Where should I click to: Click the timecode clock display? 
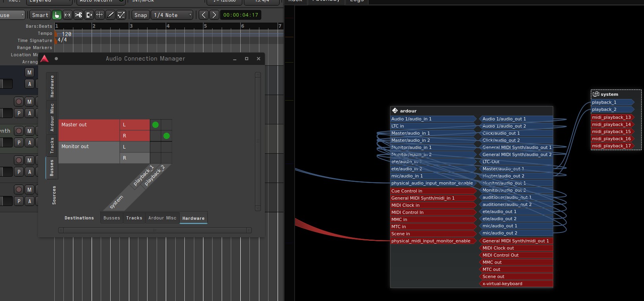pos(240,15)
